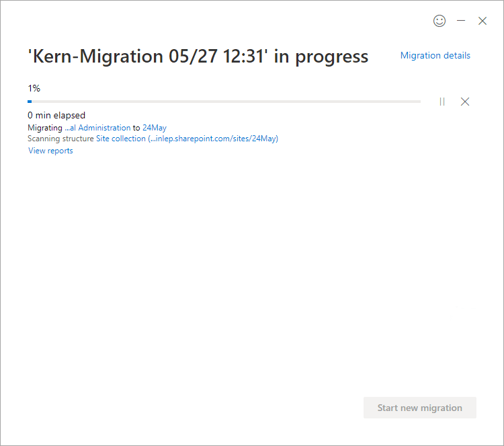Click the Start new migration button

[x=419, y=408]
